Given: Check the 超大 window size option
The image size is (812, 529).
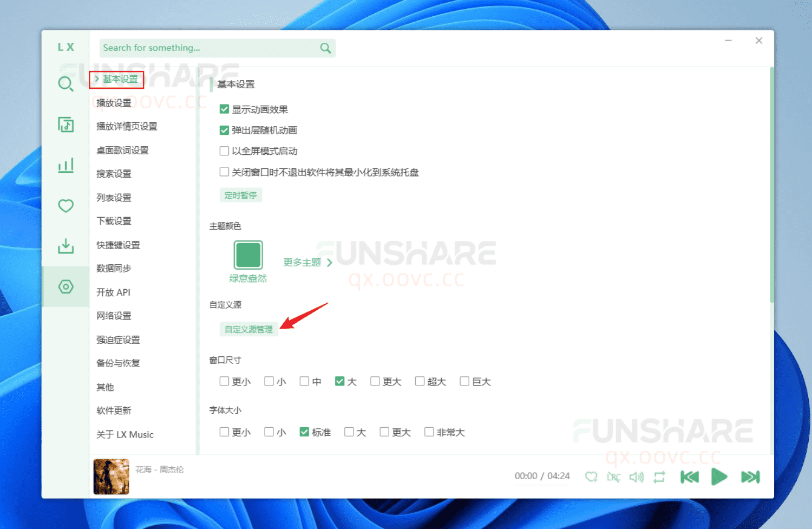Looking at the screenshot, I should [420, 381].
